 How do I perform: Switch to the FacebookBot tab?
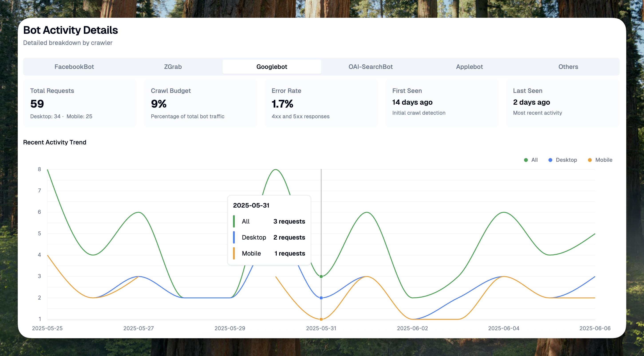[74, 67]
